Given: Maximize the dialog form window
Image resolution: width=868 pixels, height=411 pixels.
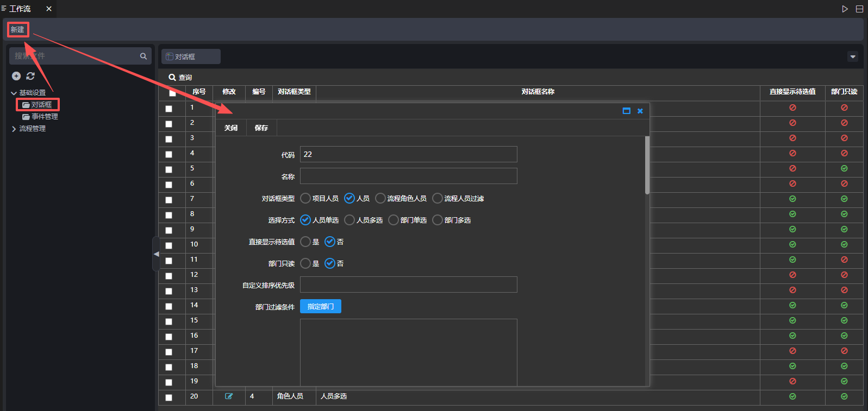Looking at the screenshot, I should [x=626, y=111].
